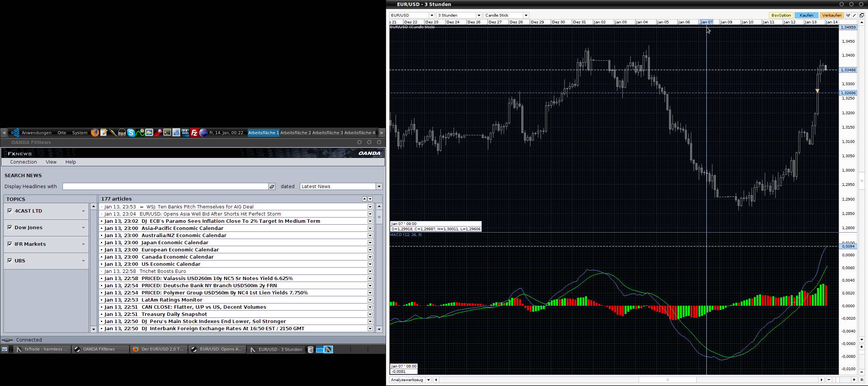Uncheck IFR Markets in Topics
868x386 pixels.
coord(10,244)
